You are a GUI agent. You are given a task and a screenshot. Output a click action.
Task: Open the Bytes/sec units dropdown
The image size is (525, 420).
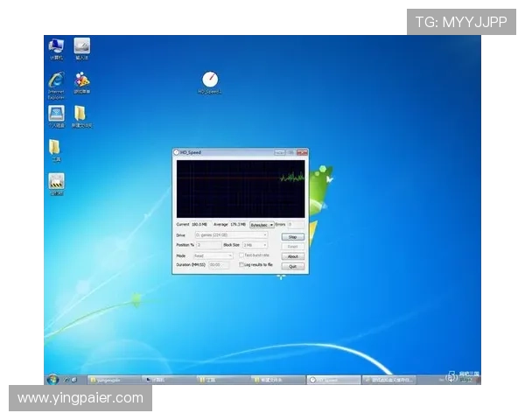(262, 224)
